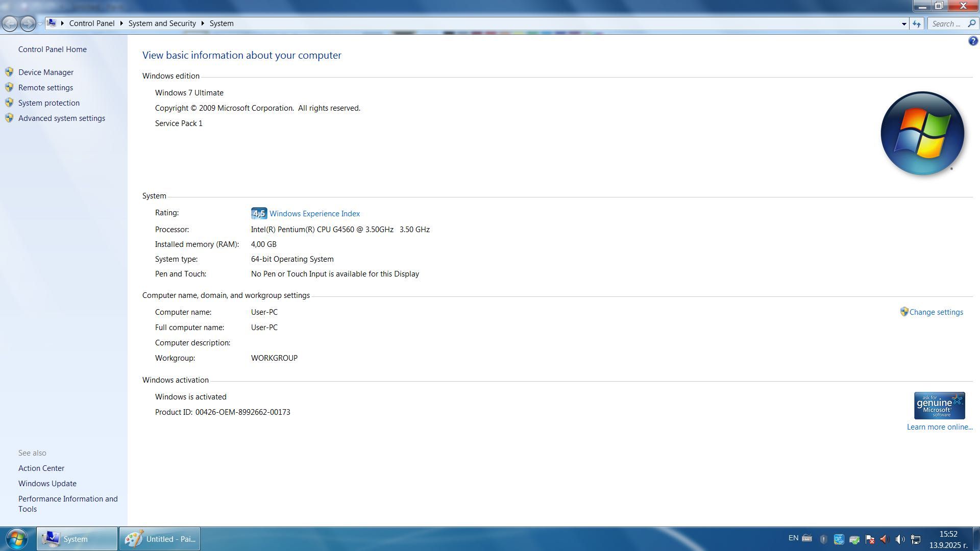Open Performance Information and Tools

point(68,504)
